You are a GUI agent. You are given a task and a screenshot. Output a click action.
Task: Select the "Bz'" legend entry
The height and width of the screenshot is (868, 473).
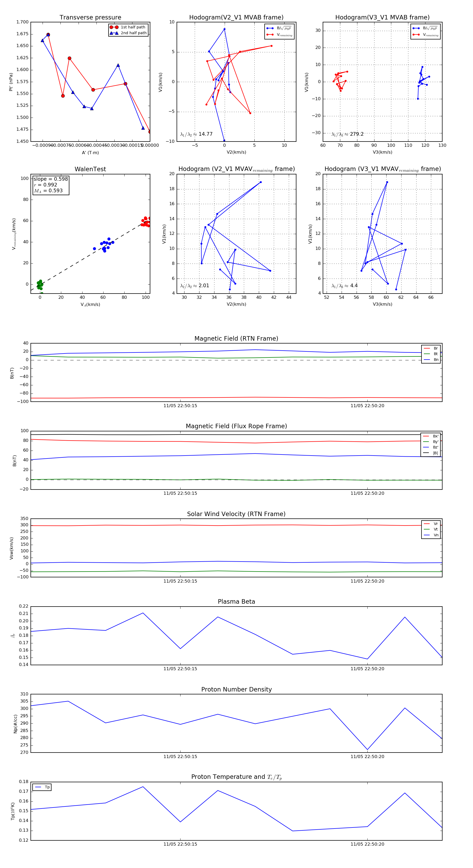coord(431,447)
